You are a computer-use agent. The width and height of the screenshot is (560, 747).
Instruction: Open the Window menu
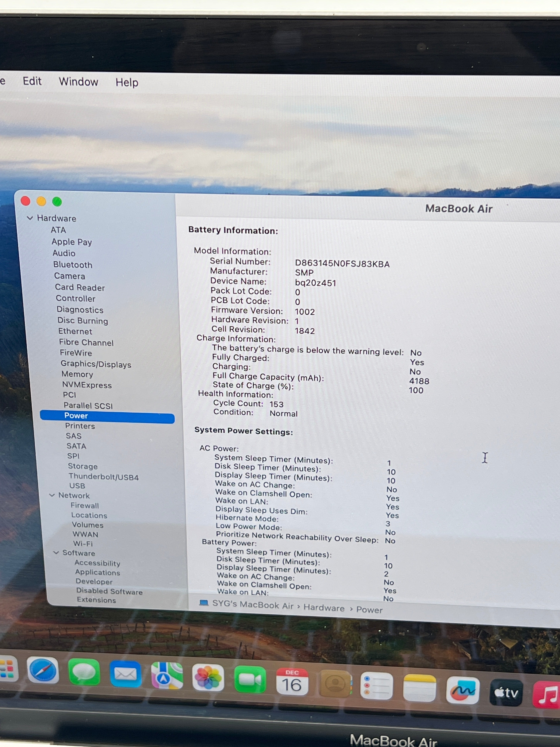click(78, 82)
